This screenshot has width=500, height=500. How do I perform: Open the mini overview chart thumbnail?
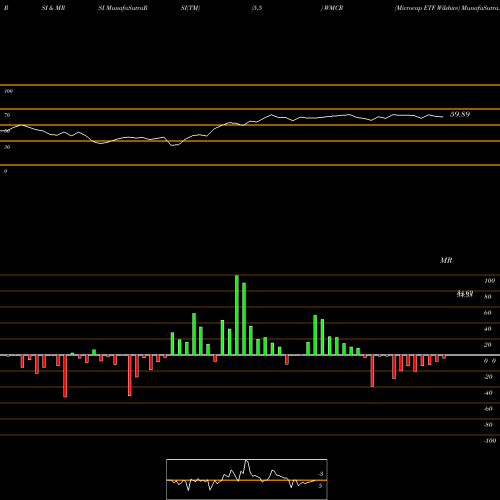click(247, 479)
